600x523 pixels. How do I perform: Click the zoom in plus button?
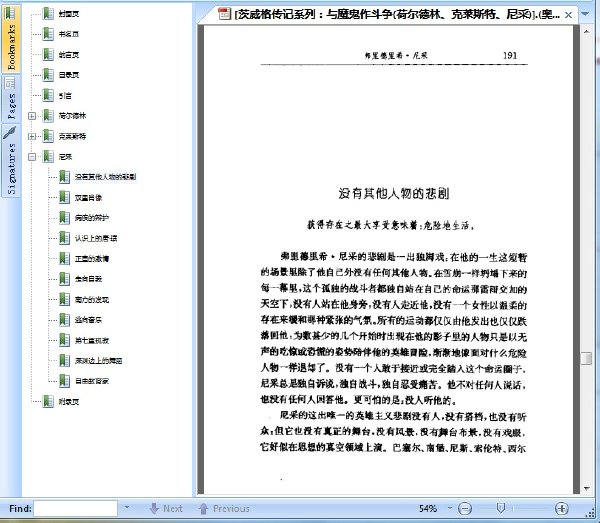(x=561, y=508)
